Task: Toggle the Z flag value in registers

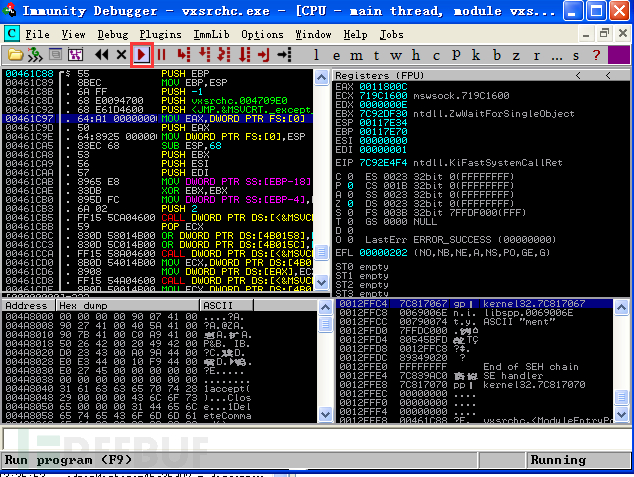Action: click(350, 204)
